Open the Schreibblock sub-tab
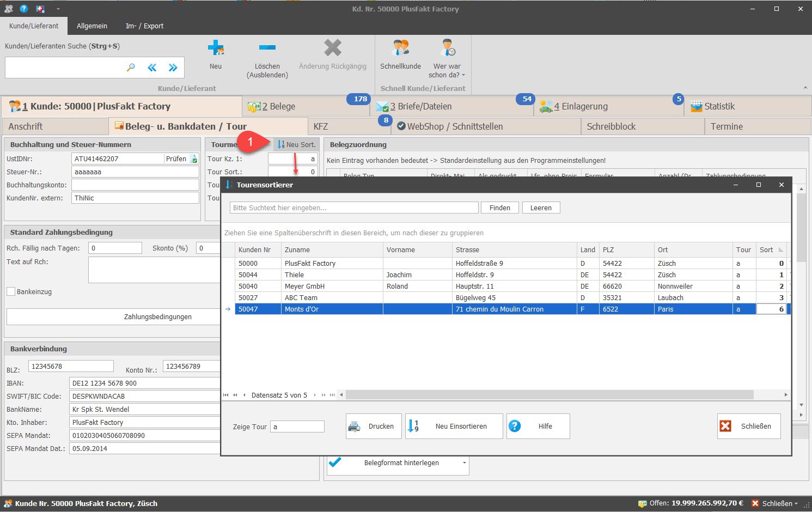812x512 pixels. click(x=643, y=126)
